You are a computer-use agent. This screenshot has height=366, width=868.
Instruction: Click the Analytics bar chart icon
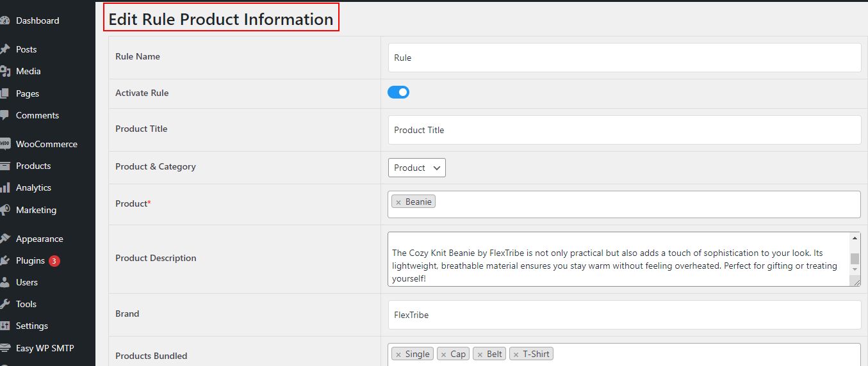(x=4, y=187)
